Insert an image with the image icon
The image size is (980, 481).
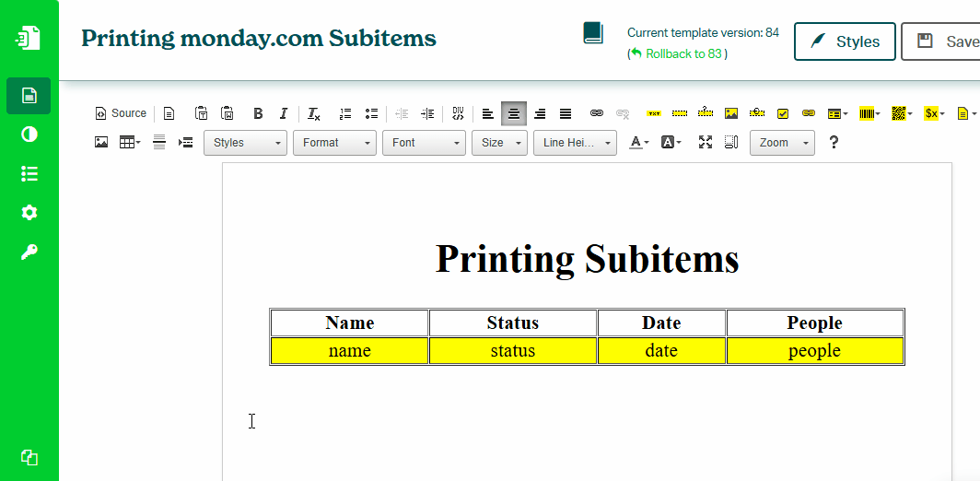[x=101, y=142]
